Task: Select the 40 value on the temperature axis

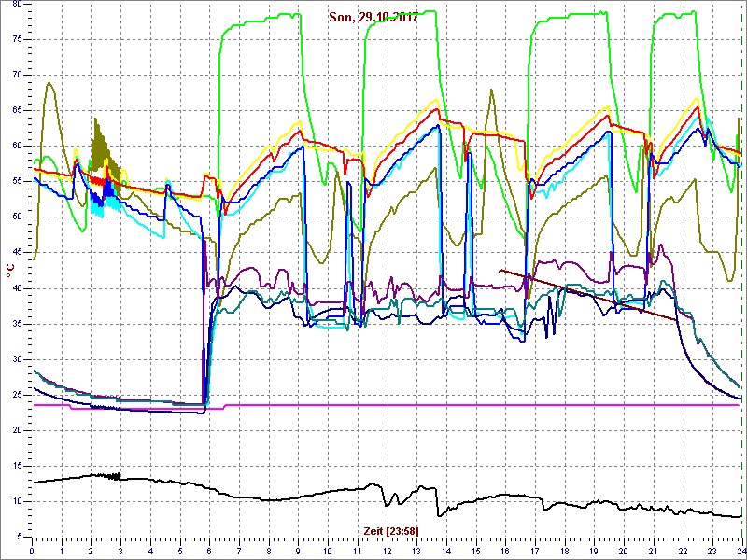Action: 18,288
